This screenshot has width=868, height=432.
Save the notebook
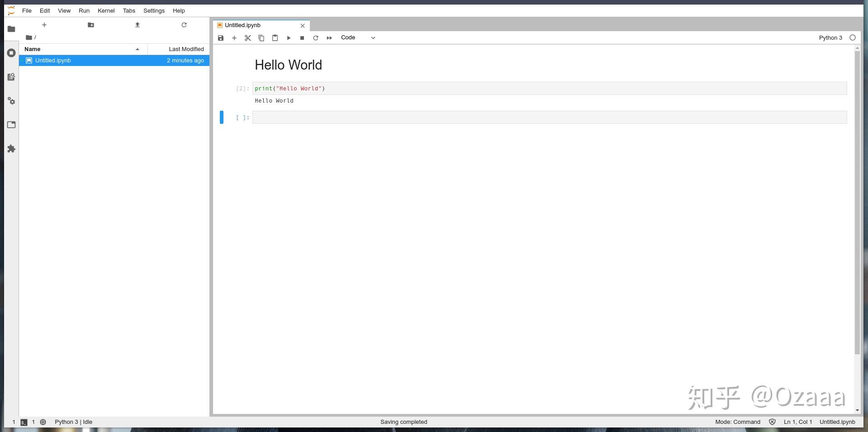coord(221,38)
